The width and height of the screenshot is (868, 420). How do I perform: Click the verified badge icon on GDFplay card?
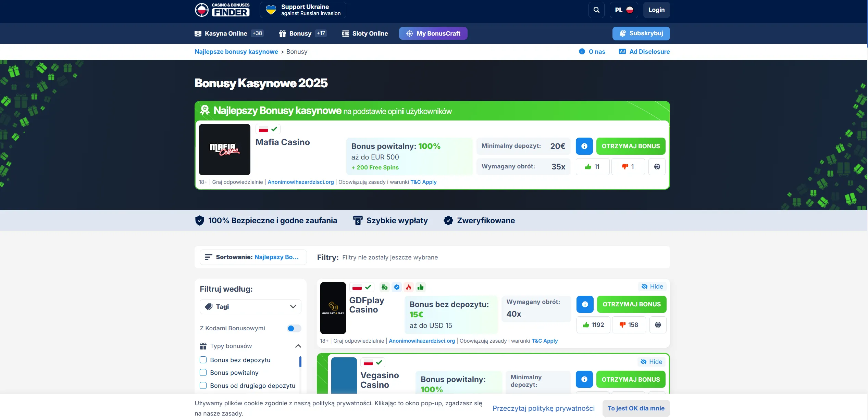pos(397,287)
